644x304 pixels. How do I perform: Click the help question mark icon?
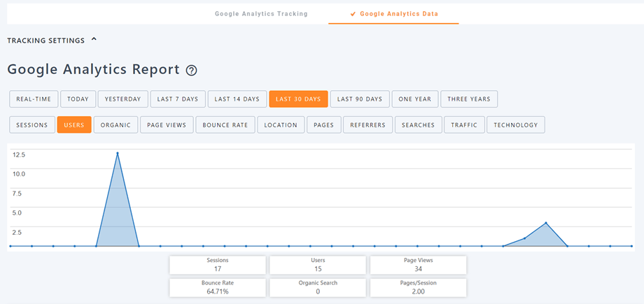192,71
